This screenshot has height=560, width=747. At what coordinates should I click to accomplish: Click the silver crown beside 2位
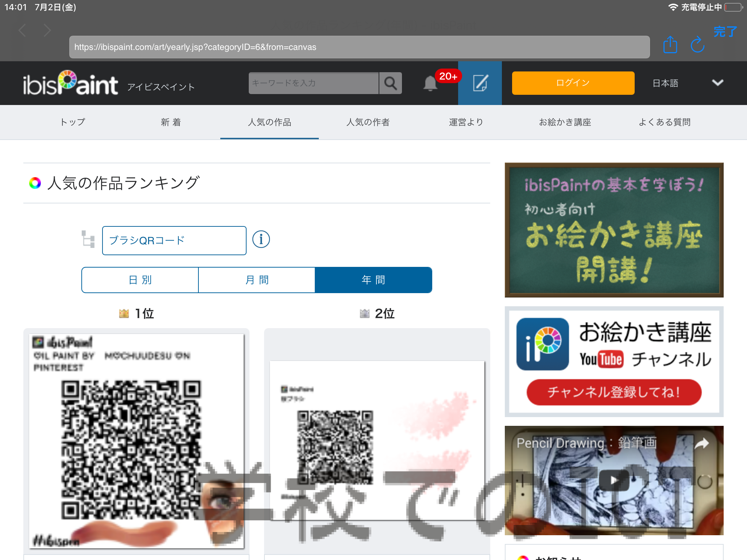365,313
